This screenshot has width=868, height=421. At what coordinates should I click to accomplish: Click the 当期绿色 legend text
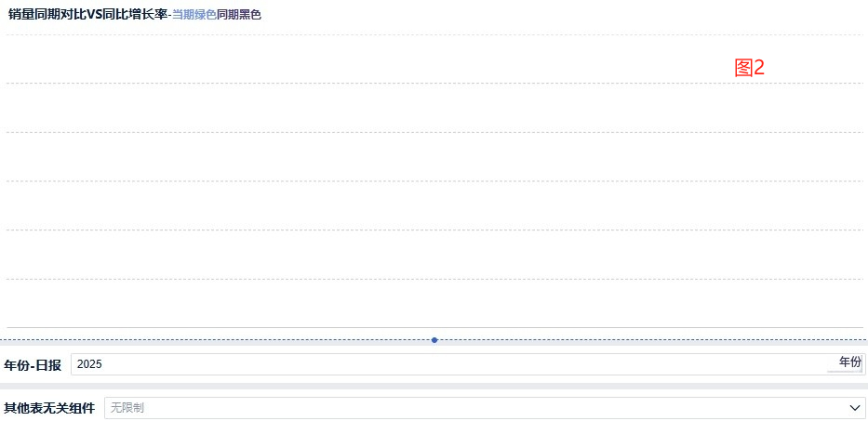194,15
